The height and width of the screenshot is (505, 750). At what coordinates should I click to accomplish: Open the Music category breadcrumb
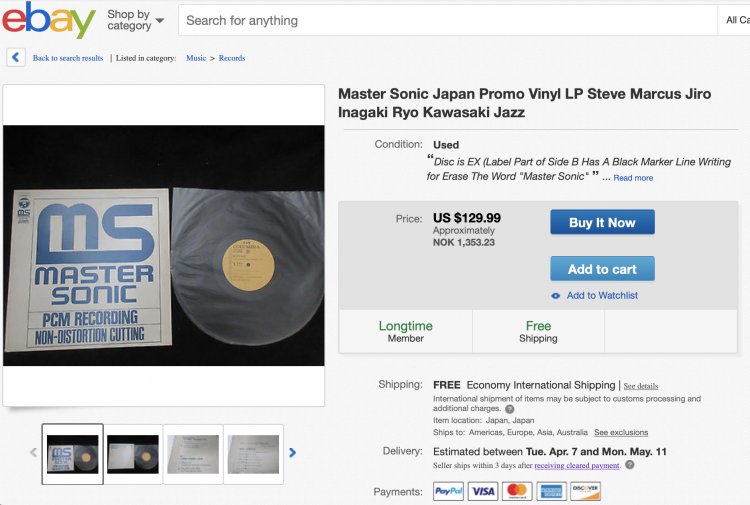(x=196, y=58)
